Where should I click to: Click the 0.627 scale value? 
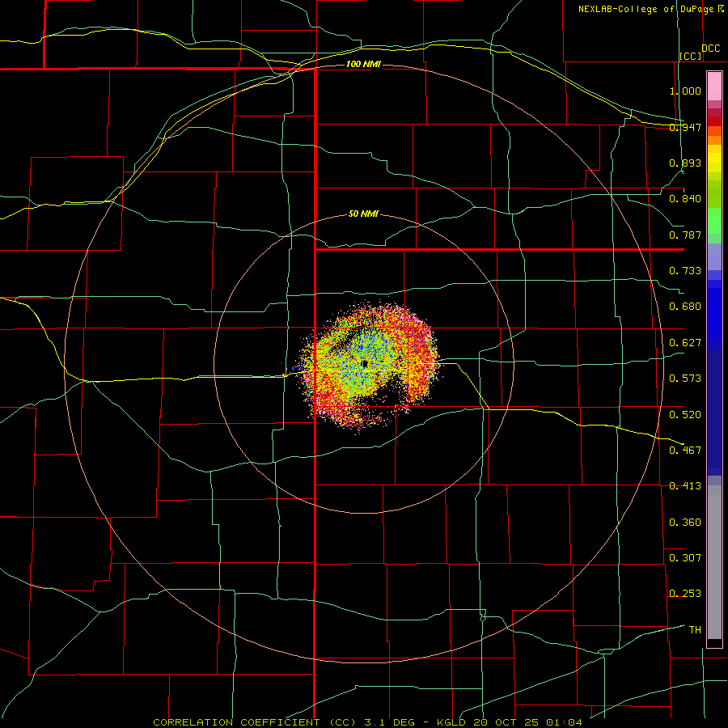(685, 343)
